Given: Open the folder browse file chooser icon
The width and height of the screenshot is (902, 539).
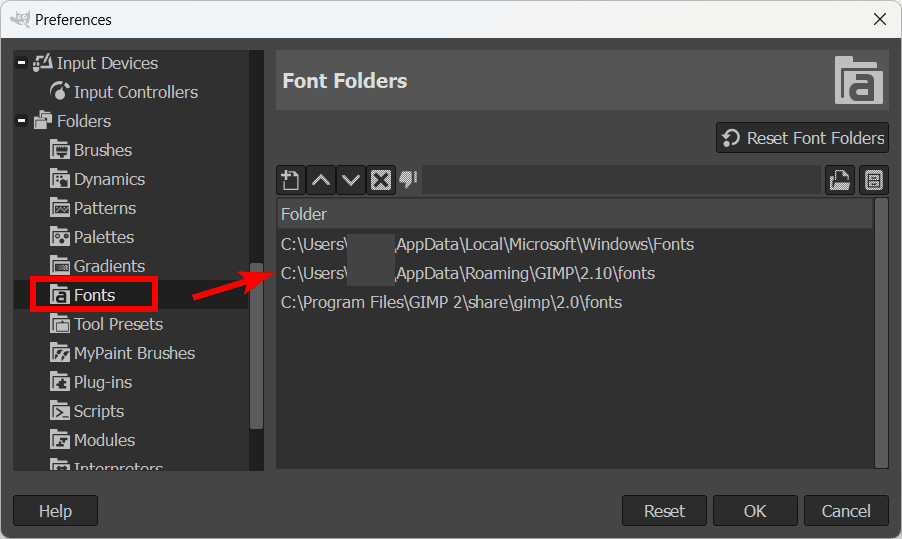Looking at the screenshot, I should pyautogui.click(x=839, y=180).
